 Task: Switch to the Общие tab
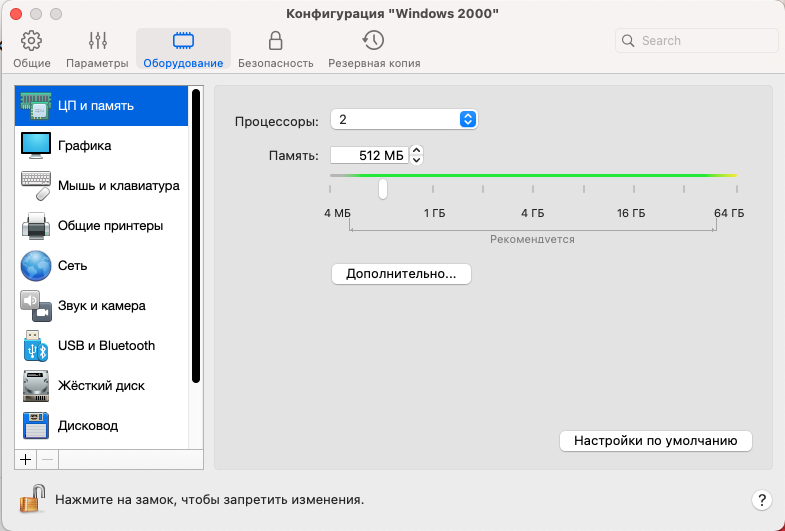32,49
